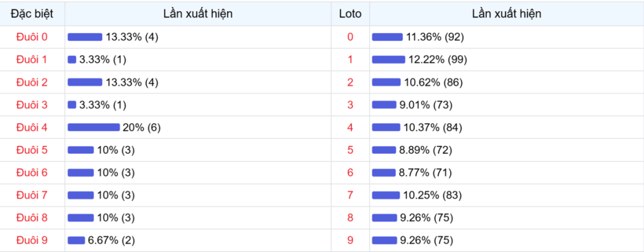Select the 'Đuôi 6' label
The image size is (644, 252).
32,173
